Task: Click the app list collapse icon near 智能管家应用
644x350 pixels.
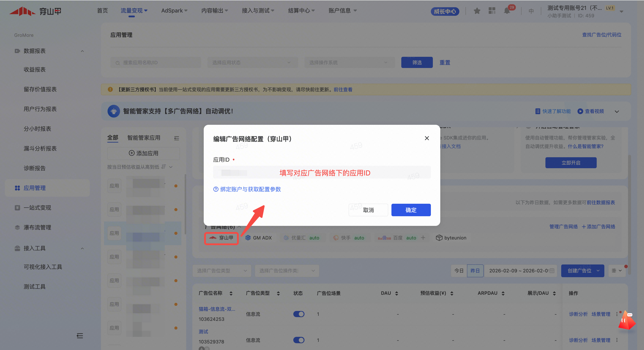Action: point(177,138)
